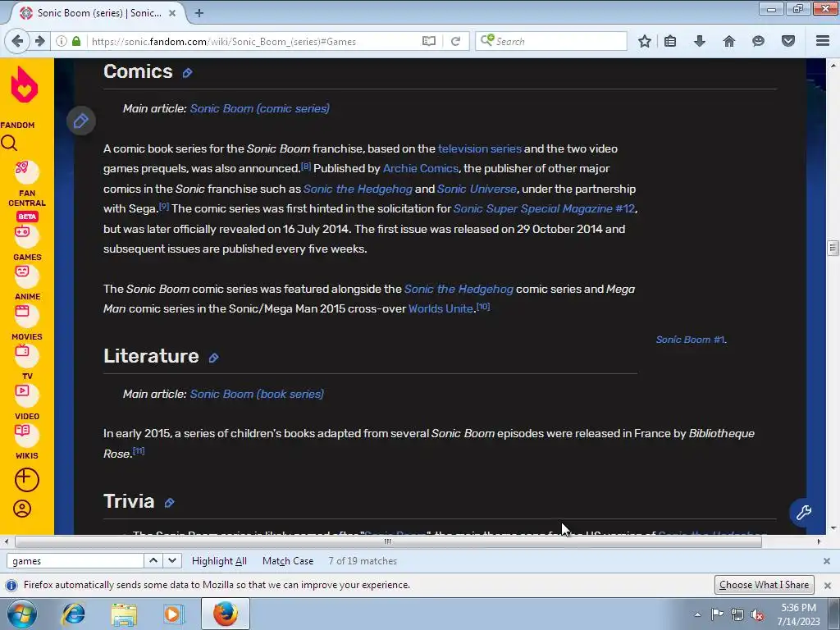Save page to Pocket
The width and height of the screenshot is (840, 630).
pyautogui.click(x=788, y=41)
